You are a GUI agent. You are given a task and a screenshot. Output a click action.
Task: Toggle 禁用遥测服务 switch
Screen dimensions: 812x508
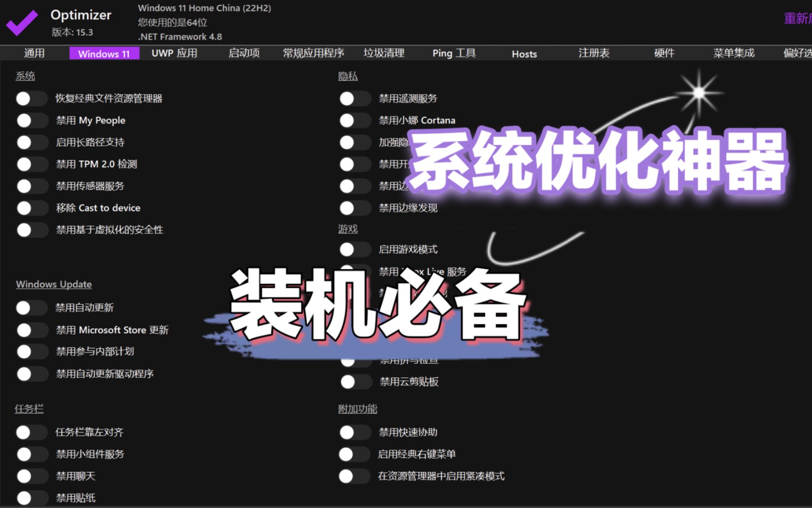[x=355, y=98]
